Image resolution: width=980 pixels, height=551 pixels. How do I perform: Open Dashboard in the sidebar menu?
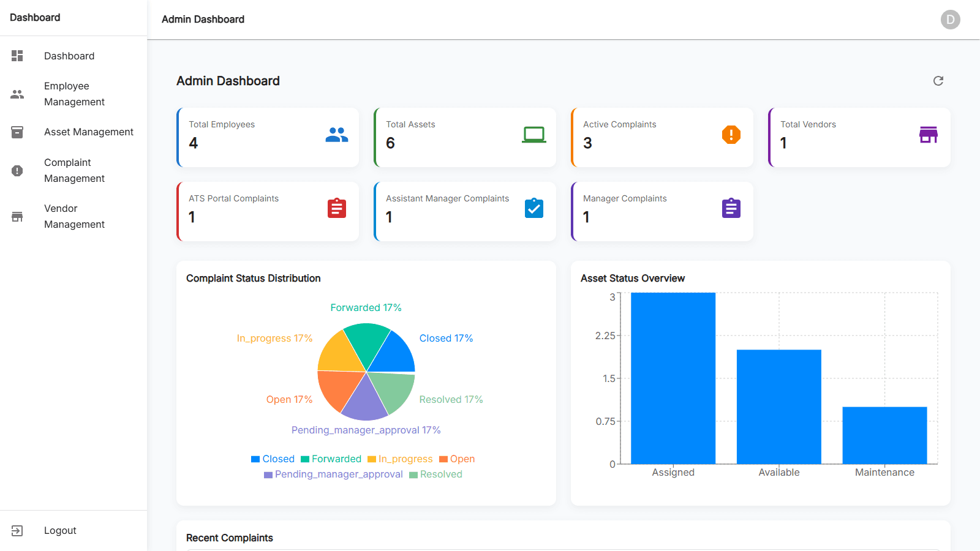coord(73,56)
